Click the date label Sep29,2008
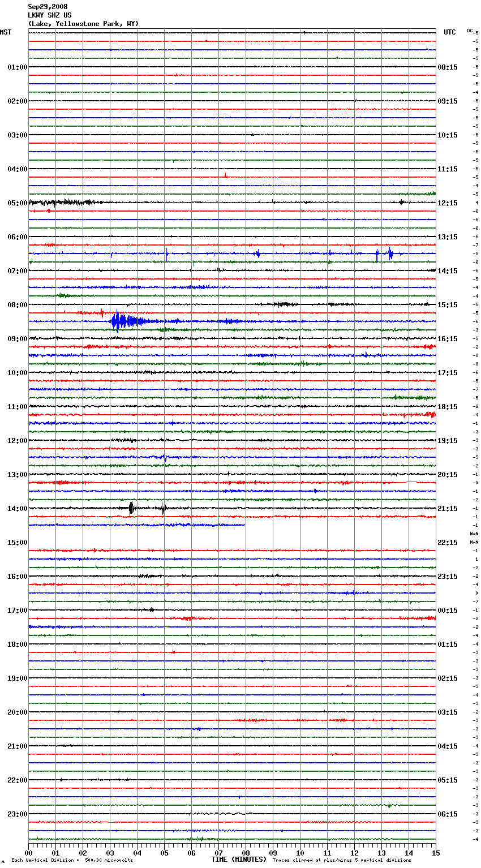The width and height of the screenshot is (481, 868). pos(48,7)
